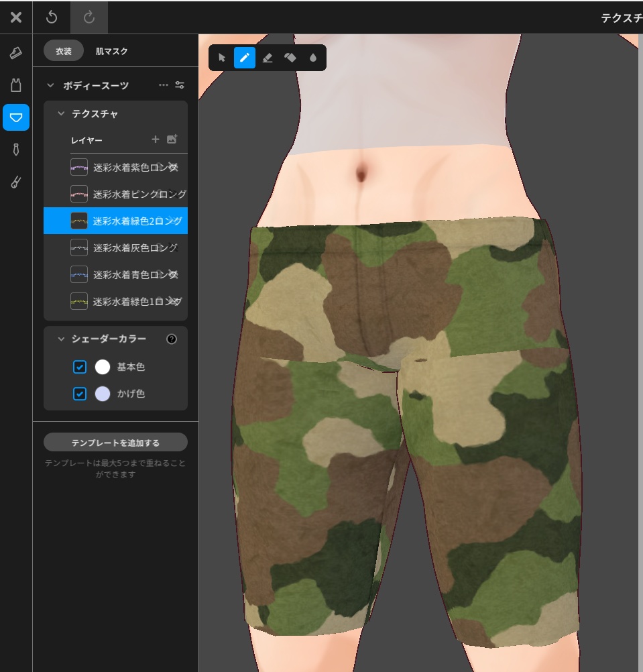Collapse the ボディースーツ section
This screenshot has width=643, height=672.
[x=50, y=85]
